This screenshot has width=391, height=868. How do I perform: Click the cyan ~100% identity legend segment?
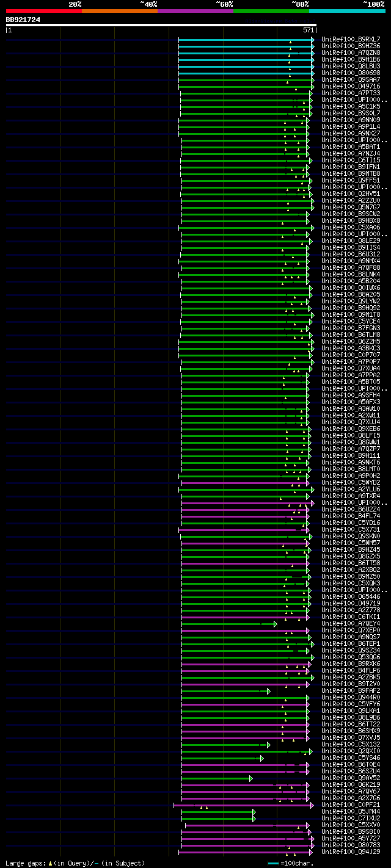click(347, 10)
